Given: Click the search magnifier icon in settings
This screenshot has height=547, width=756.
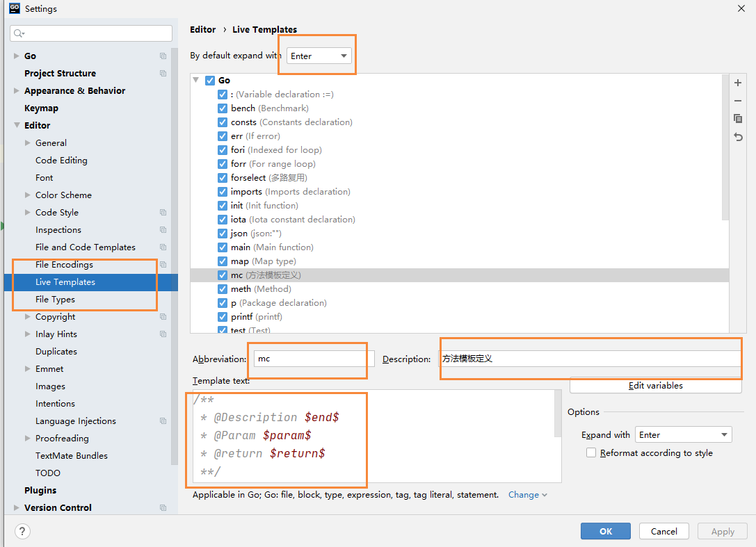Looking at the screenshot, I should pos(19,33).
